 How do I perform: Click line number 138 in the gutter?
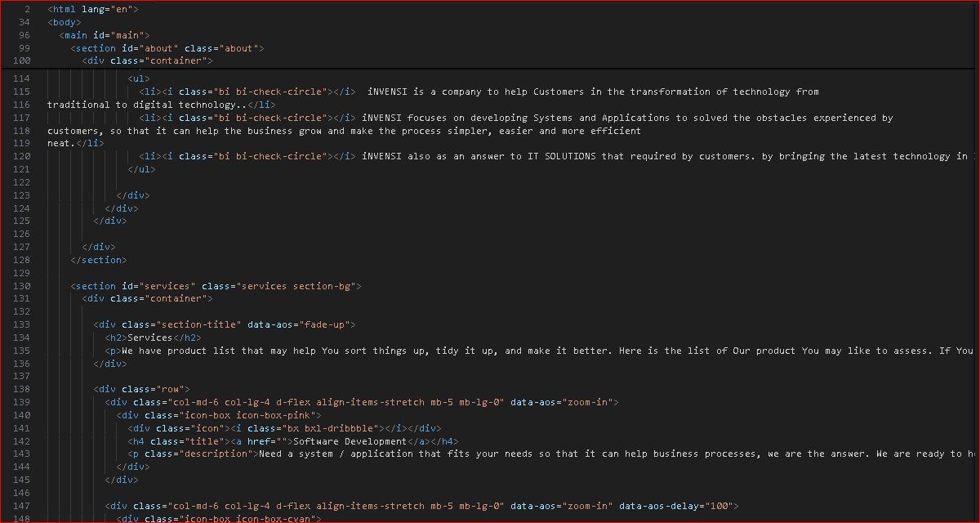click(x=23, y=389)
